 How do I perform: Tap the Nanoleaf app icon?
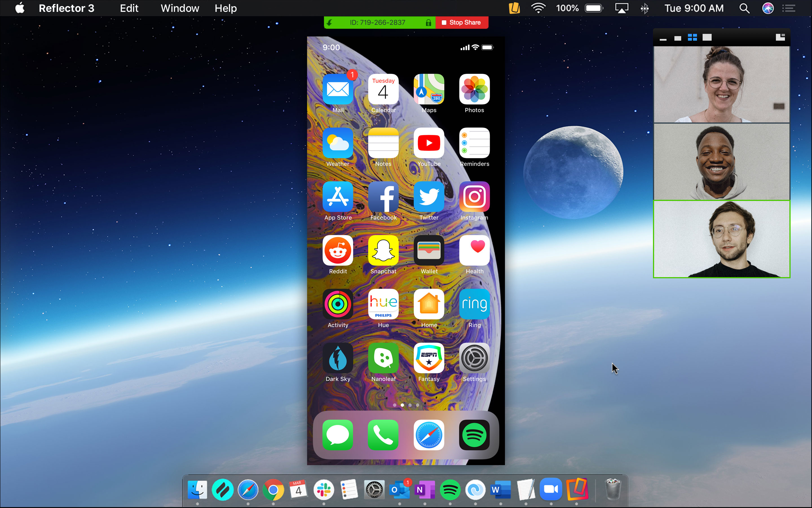coord(383,358)
